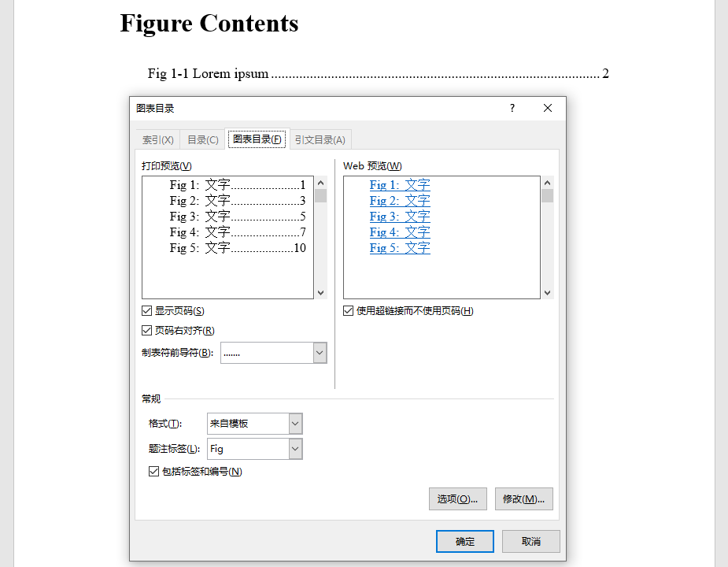Click the 选项 button
Screen dimensions: 728x567
click(457, 498)
